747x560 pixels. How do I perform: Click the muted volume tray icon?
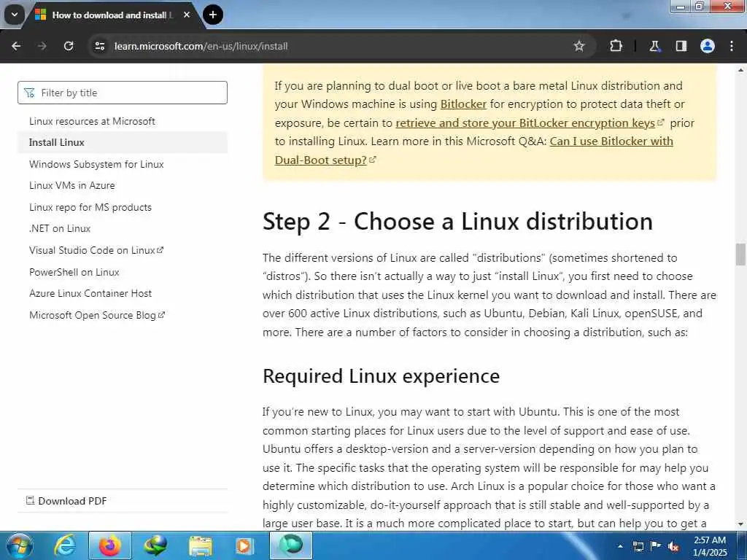pyautogui.click(x=673, y=546)
